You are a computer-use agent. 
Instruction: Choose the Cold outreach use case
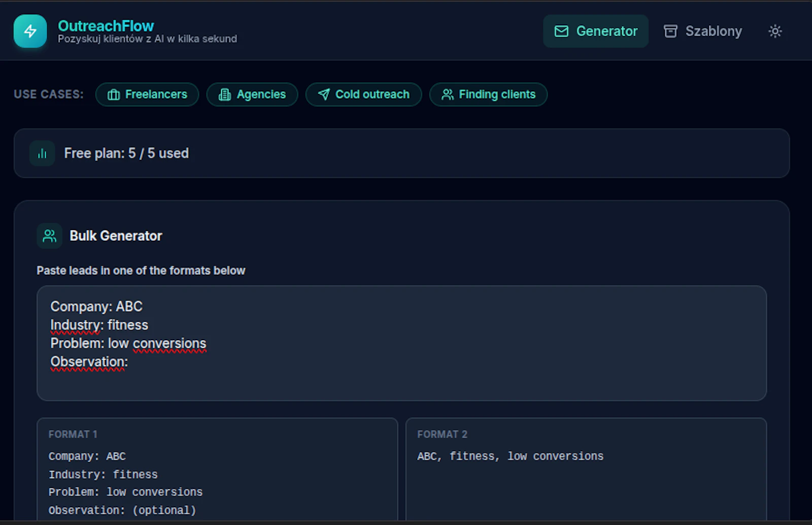tap(363, 94)
